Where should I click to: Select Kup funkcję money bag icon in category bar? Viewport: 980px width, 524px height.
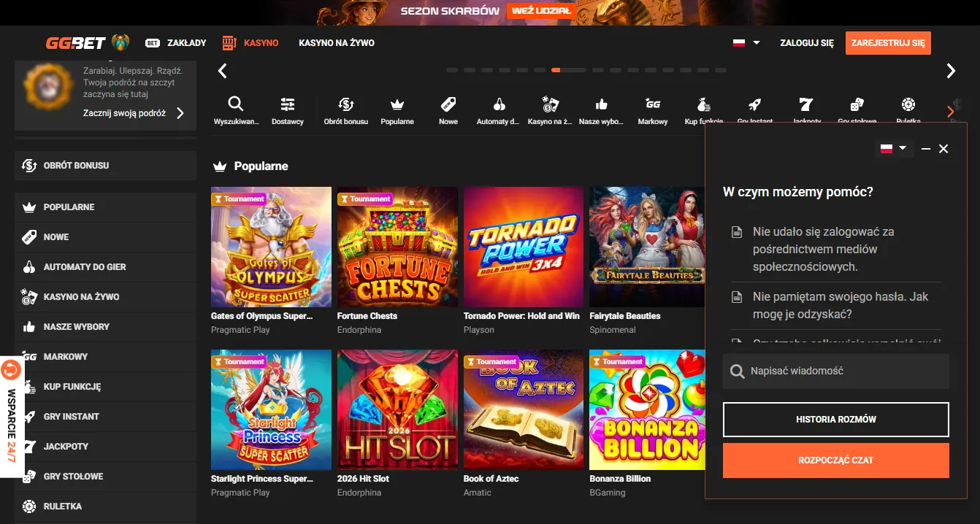coord(704,104)
